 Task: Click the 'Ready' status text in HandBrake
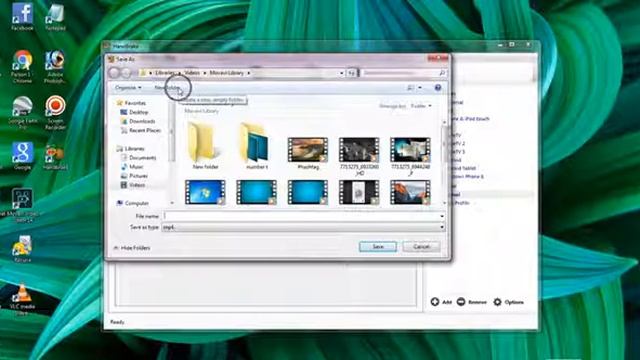click(117, 322)
